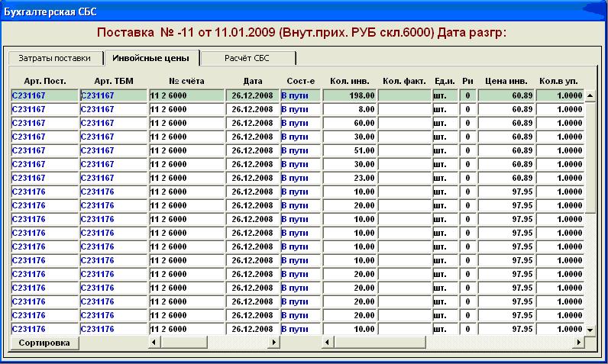Click the Кол.в уп. column header

coord(559,82)
